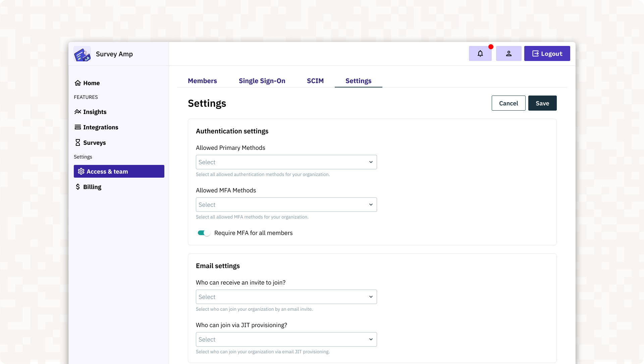Expand the Allowed Primary Methods dropdown
This screenshot has width=644, height=364.
pyautogui.click(x=286, y=162)
